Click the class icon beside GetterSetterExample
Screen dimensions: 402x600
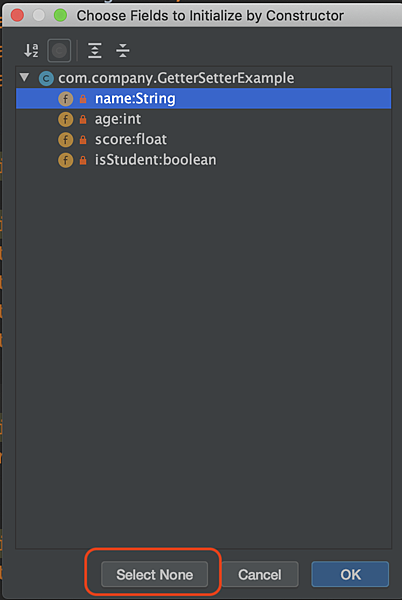46,78
